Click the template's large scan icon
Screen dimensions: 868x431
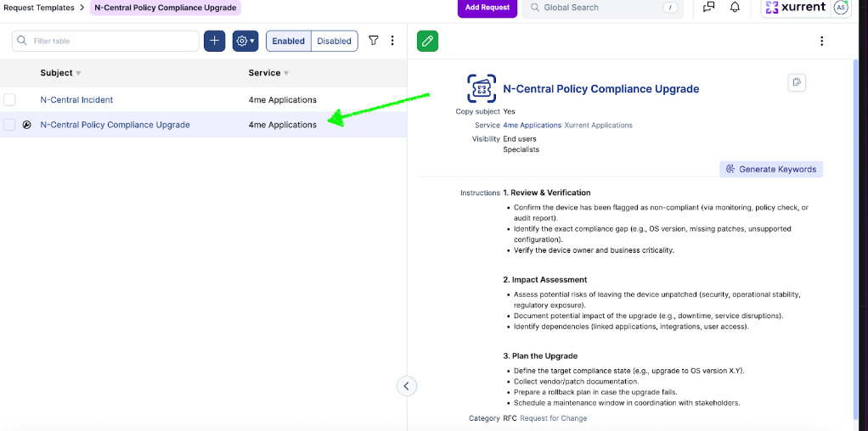point(481,88)
